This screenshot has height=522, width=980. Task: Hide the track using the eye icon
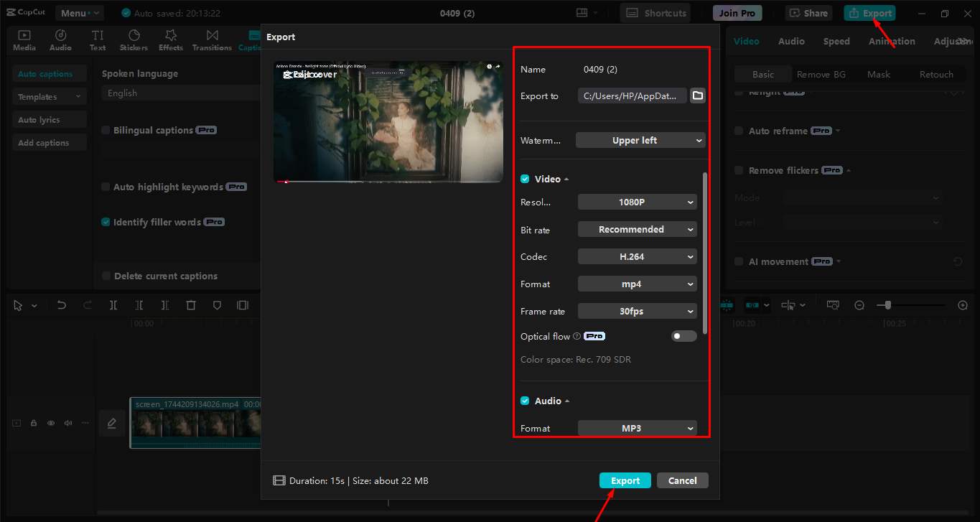[x=50, y=423]
